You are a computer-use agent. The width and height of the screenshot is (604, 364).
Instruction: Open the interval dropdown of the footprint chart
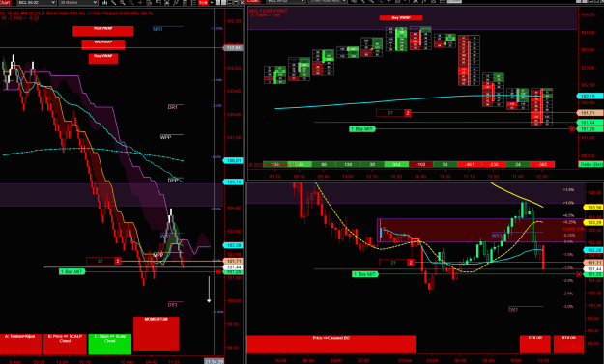tap(328, 2)
